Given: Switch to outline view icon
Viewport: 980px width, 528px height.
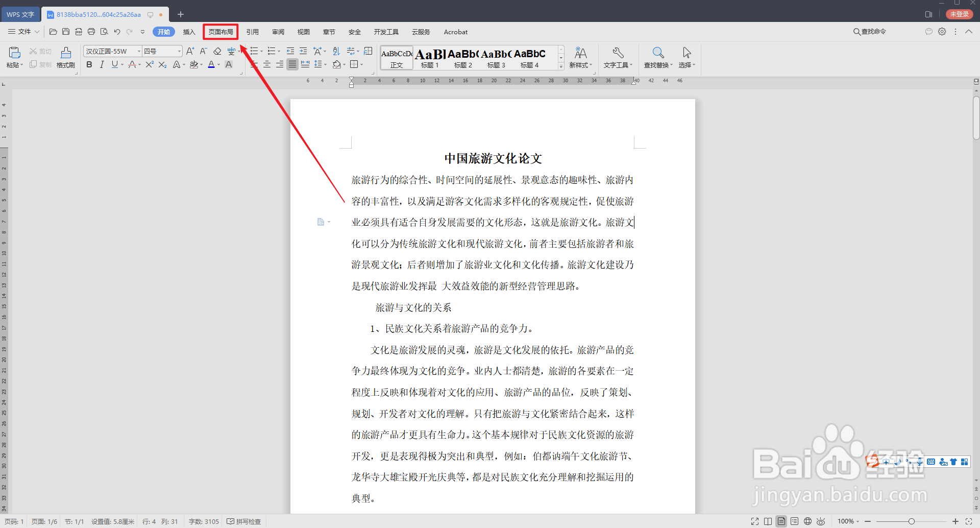Looking at the screenshot, I should pyautogui.click(x=795, y=521).
